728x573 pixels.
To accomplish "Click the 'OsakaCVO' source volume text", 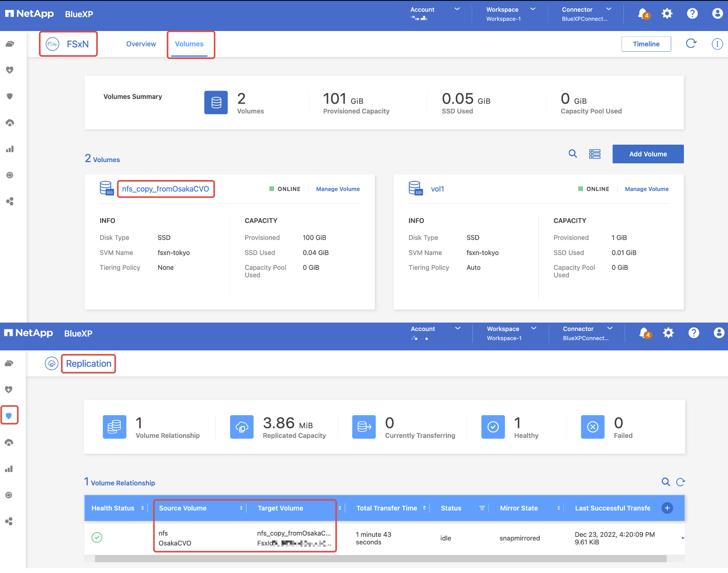I will [175, 543].
